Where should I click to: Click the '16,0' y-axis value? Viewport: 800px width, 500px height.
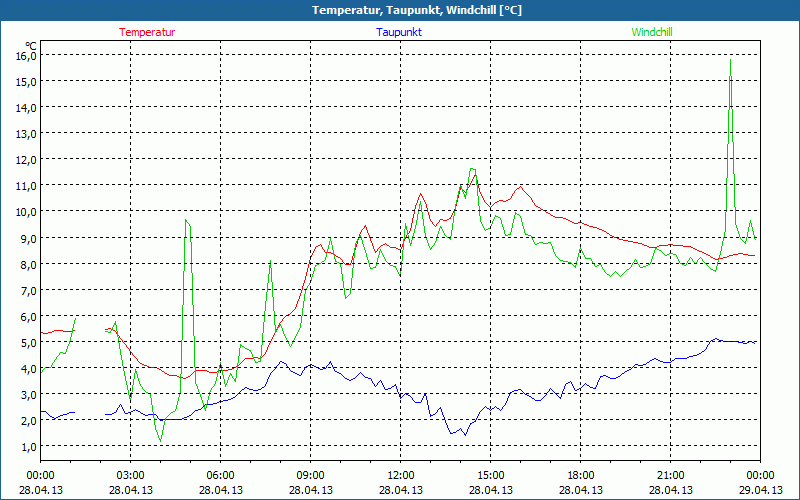[x=26, y=55]
